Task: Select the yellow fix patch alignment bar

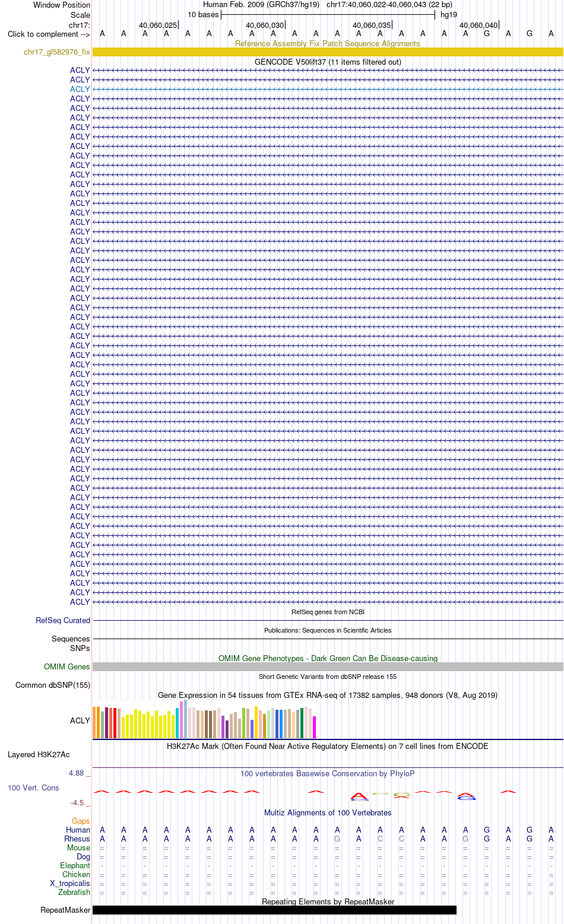Action: [x=328, y=52]
